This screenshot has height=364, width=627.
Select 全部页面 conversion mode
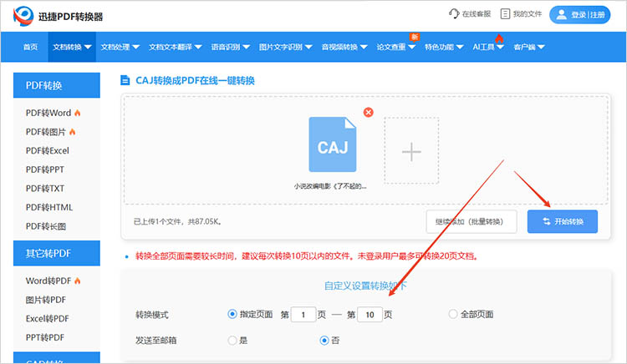452,314
